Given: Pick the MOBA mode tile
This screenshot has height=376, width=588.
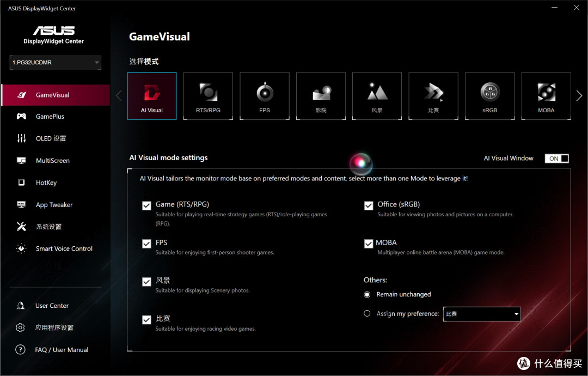Looking at the screenshot, I should point(546,96).
